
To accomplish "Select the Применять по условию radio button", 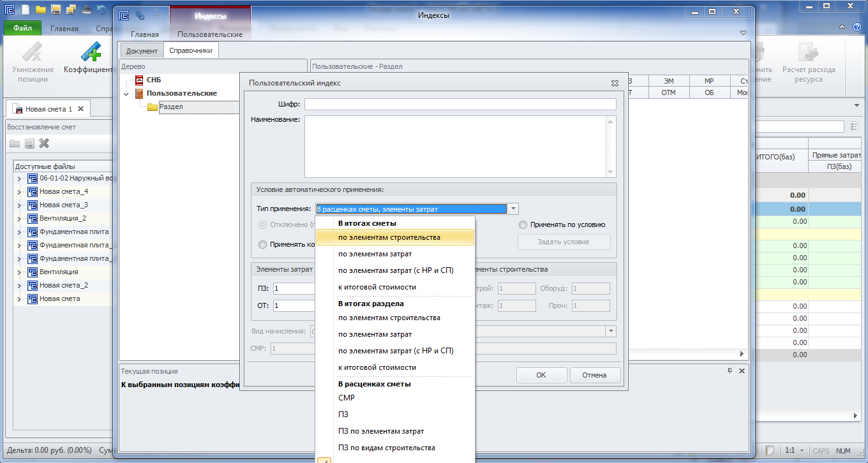I will pos(523,225).
